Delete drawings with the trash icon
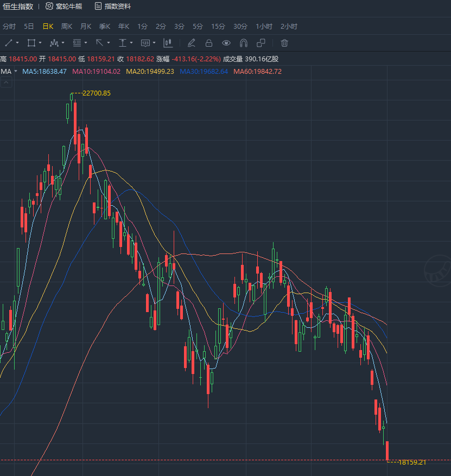The image size is (451, 476). tap(284, 43)
